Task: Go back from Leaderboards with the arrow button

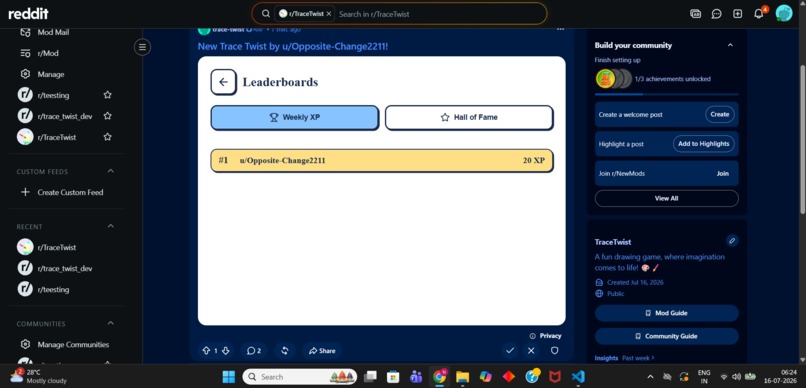Action: coord(223,82)
